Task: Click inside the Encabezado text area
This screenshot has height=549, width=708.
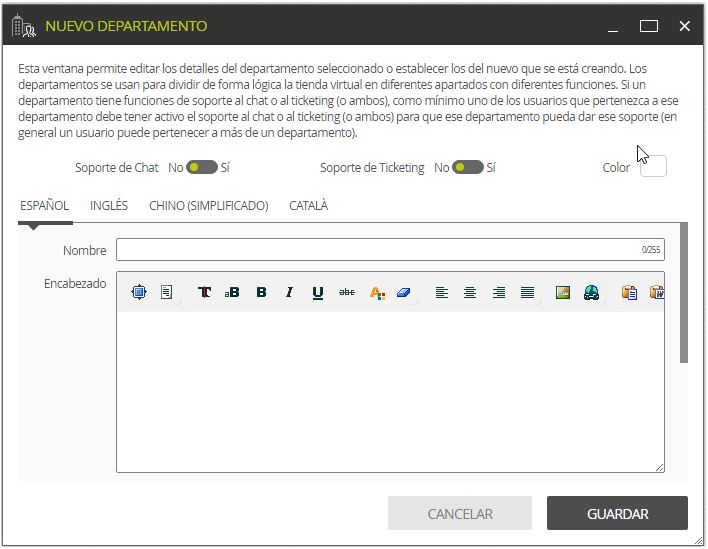Action: pyautogui.click(x=390, y=392)
